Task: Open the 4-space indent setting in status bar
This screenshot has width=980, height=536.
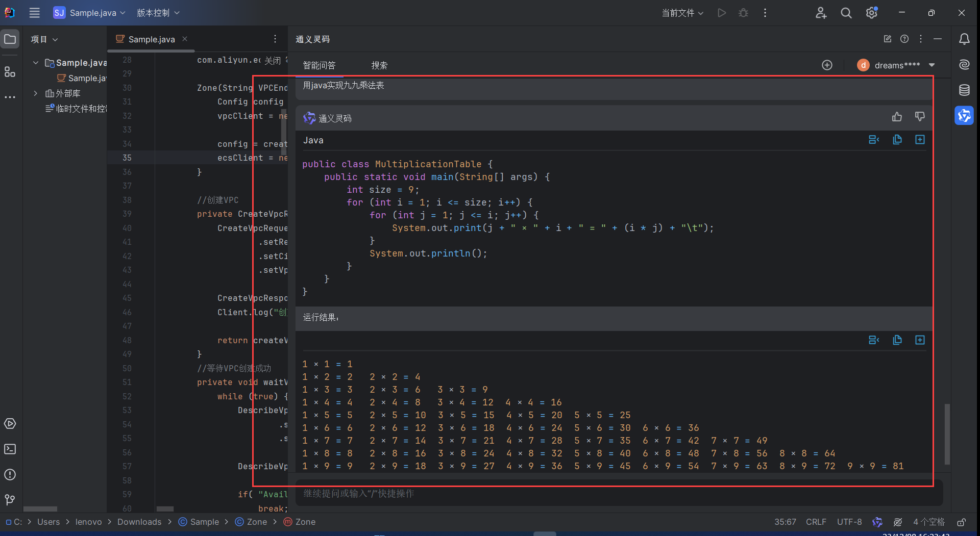Action: [x=928, y=522]
